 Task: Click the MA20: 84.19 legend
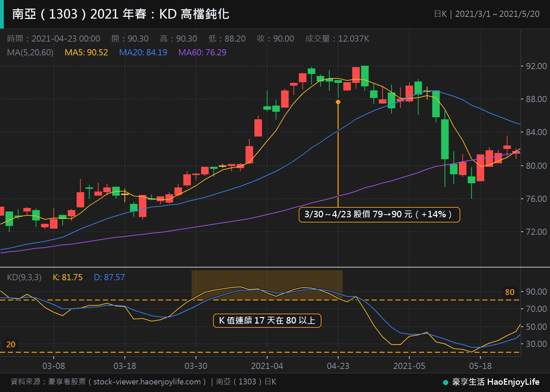click(x=143, y=53)
